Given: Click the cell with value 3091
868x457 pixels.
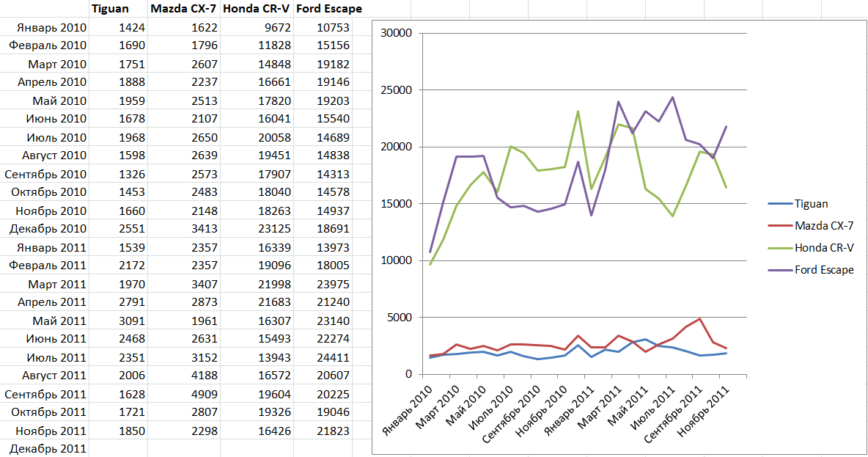Looking at the screenshot, I should (x=117, y=321).
